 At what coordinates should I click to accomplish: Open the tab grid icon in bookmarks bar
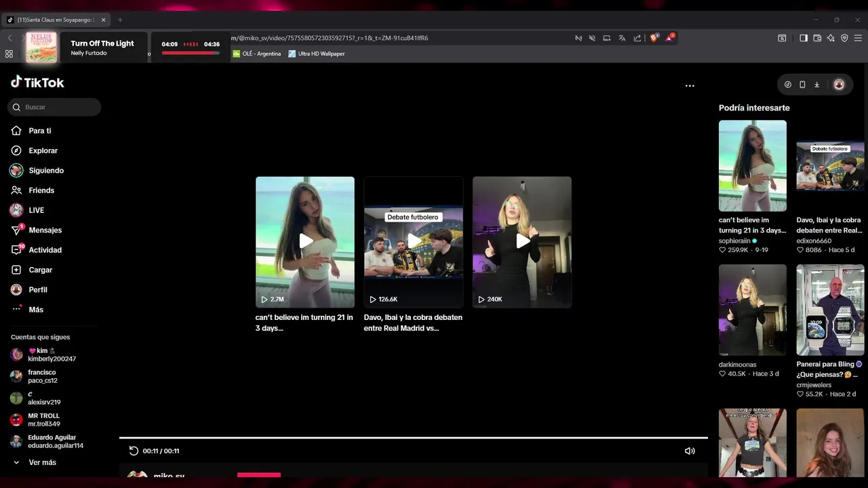(9, 54)
